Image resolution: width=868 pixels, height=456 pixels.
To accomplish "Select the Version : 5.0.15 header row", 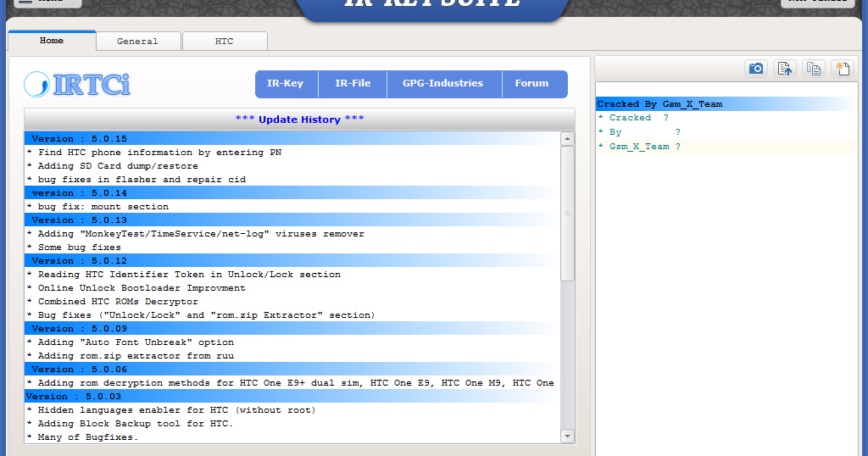I will pos(292,138).
